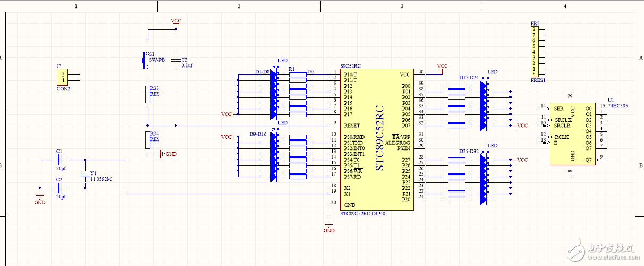Click column header 3 on top border
The height and width of the screenshot is (266, 644).
pyautogui.click(x=402, y=6)
